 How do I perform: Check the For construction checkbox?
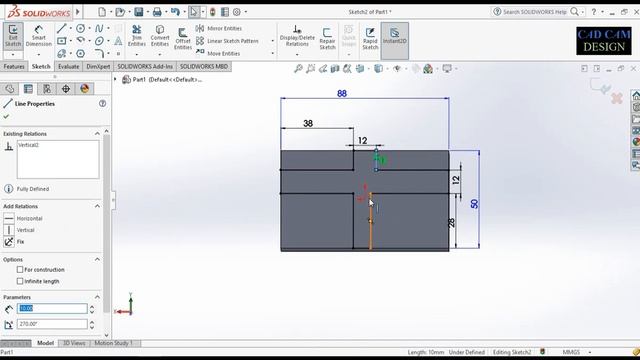(x=20, y=270)
